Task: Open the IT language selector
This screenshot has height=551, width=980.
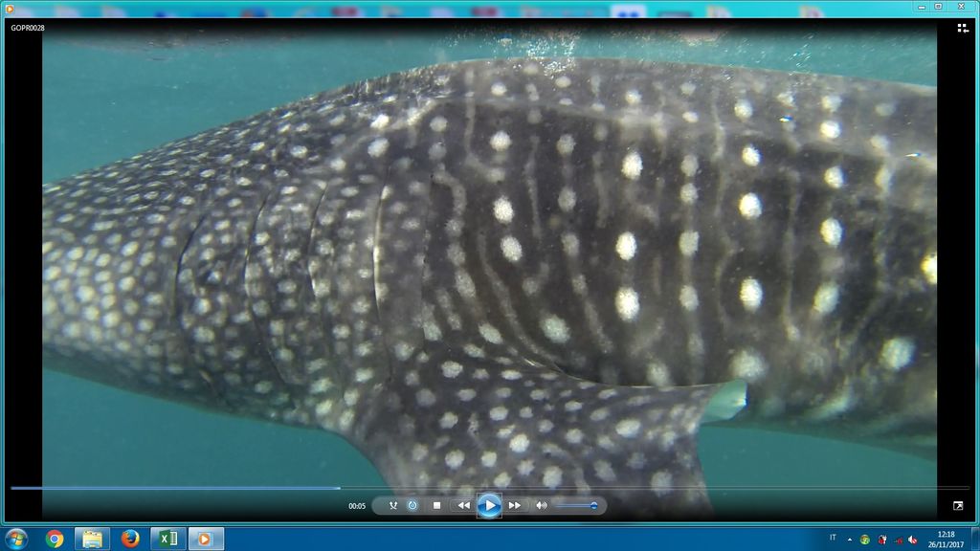Action: click(833, 539)
